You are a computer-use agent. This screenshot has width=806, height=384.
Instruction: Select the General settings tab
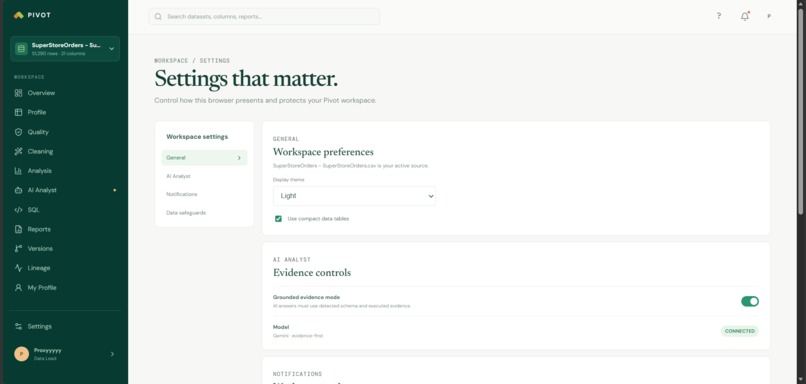tap(204, 158)
